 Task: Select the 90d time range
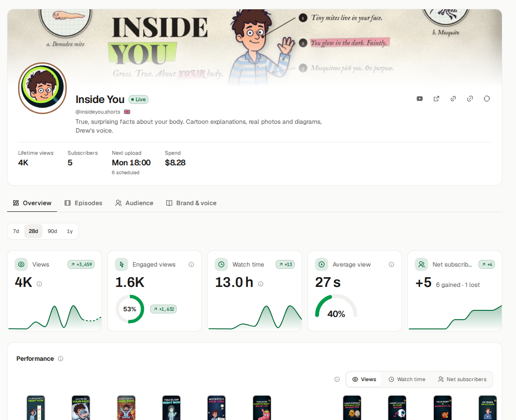point(52,231)
